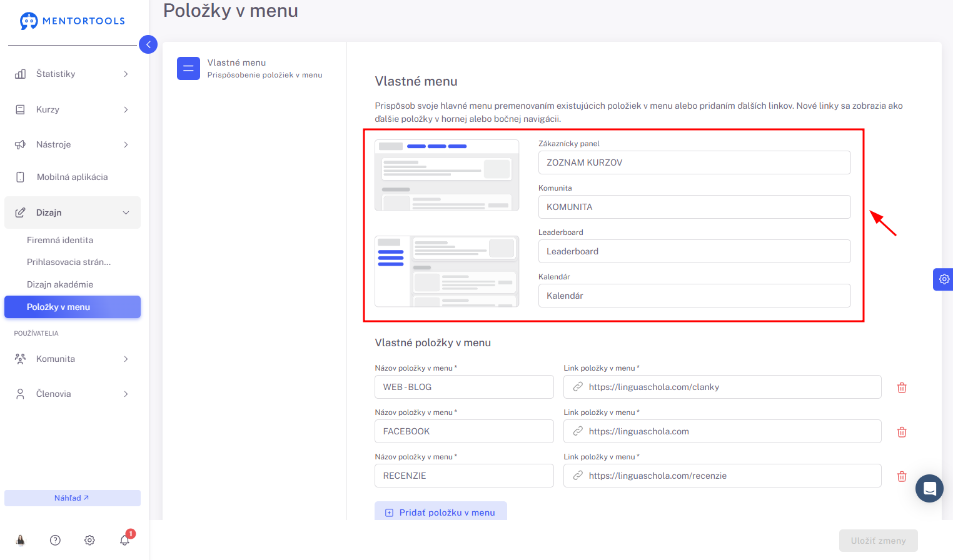
Task: Collapse sidebar with round arrow button
Action: coord(148,44)
